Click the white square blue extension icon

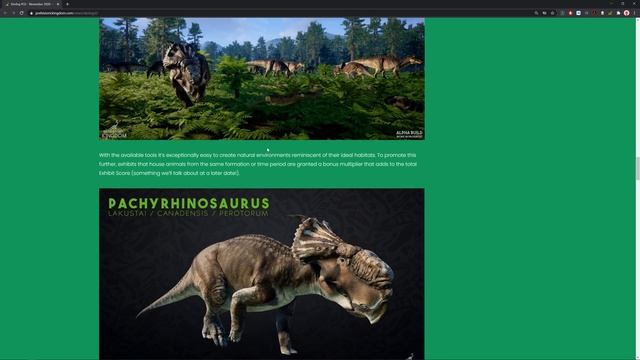tap(578, 13)
